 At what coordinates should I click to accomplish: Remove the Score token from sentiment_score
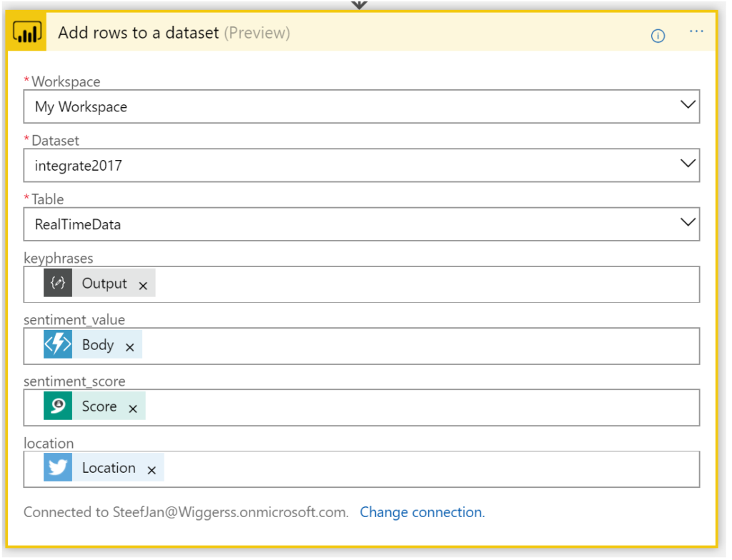[x=133, y=409]
